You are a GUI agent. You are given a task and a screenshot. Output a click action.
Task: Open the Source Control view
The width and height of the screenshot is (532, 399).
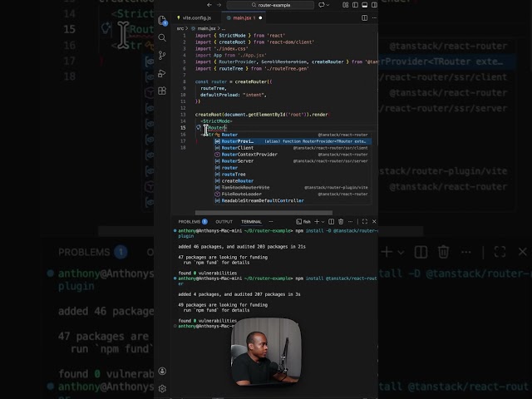[x=162, y=56]
